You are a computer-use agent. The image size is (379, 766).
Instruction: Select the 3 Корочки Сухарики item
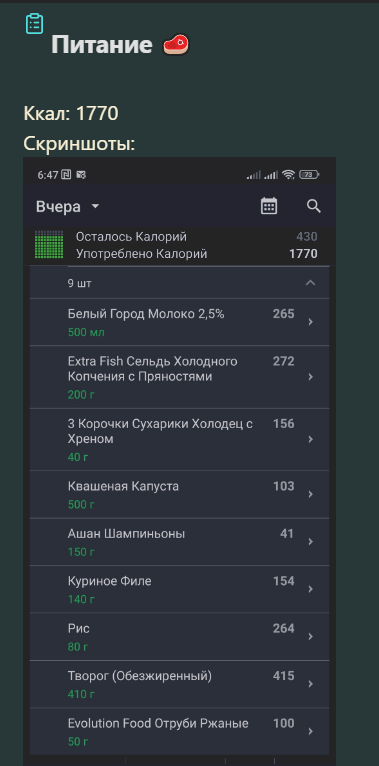point(179,440)
